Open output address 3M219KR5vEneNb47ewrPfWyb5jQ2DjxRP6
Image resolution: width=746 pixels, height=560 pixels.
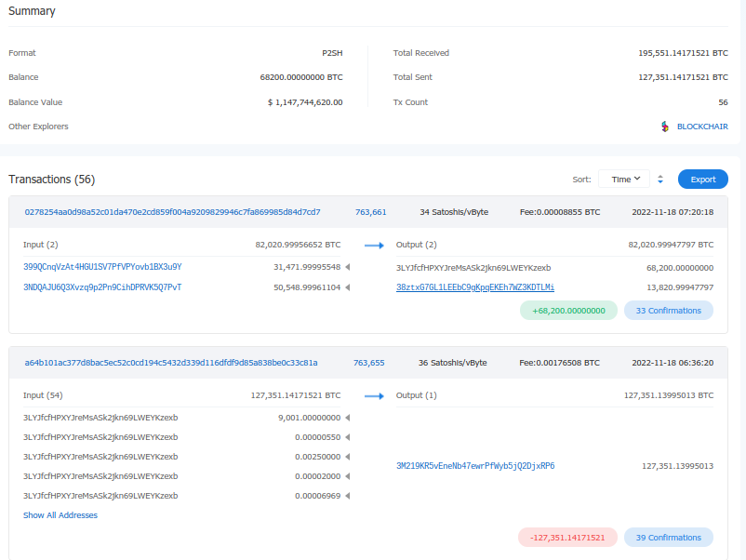(x=475, y=466)
